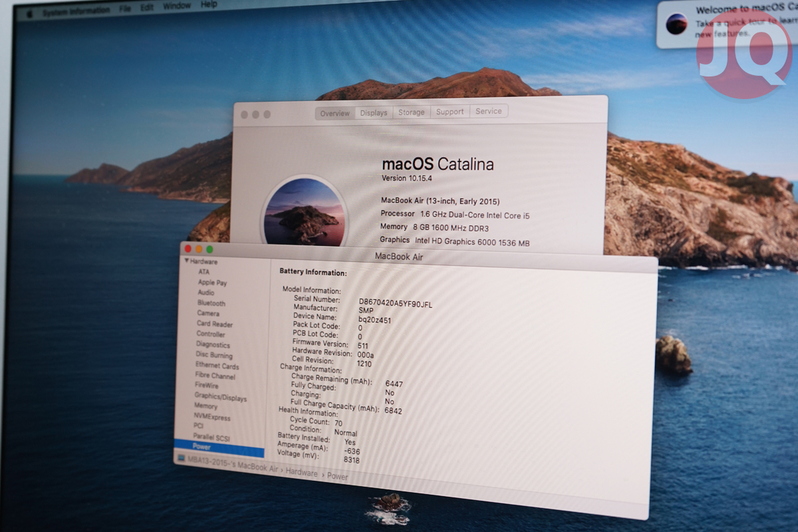Click the Condition value Normal
This screenshot has width=798, height=532.
(x=345, y=433)
